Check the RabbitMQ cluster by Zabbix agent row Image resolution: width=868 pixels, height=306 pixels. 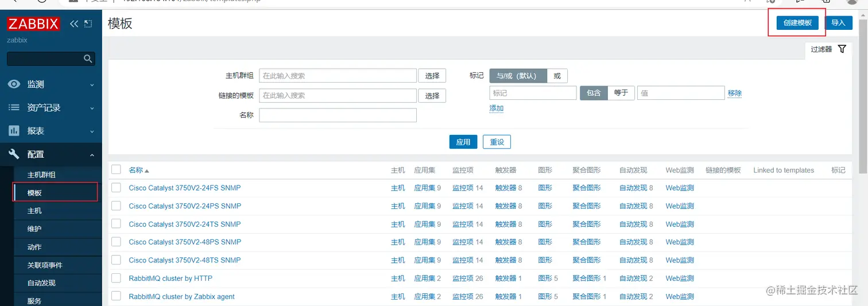pos(117,296)
